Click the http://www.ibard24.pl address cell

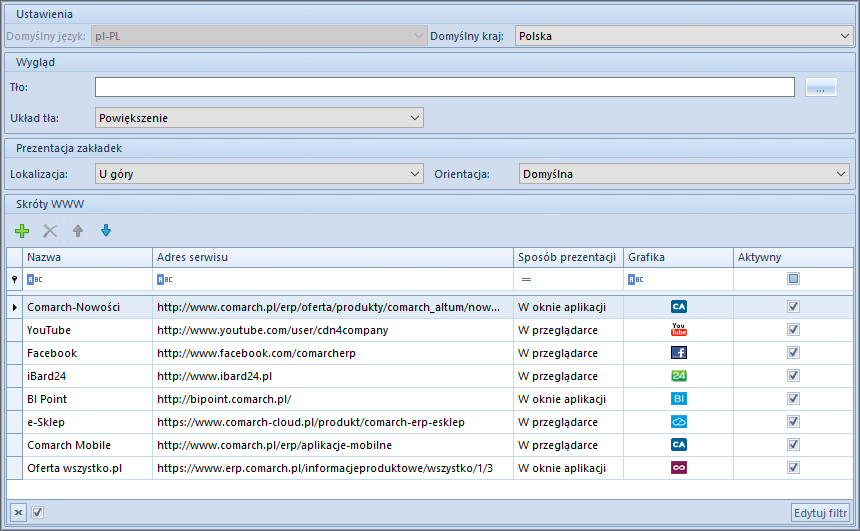pyautogui.click(x=333, y=376)
